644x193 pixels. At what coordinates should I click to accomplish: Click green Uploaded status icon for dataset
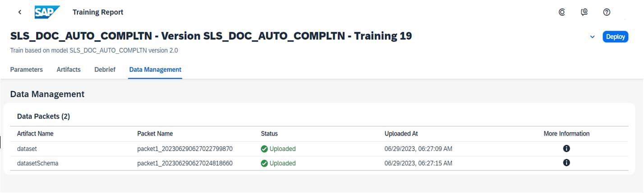pyautogui.click(x=264, y=149)
